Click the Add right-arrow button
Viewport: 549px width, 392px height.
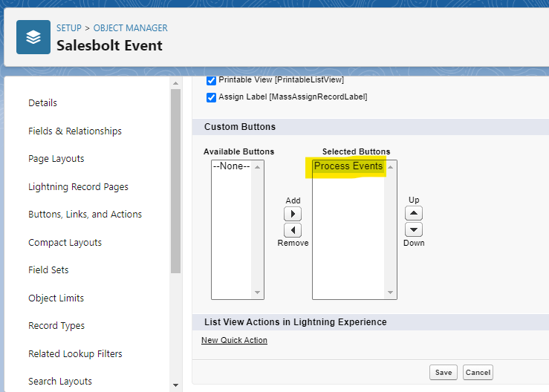(293, 214)
